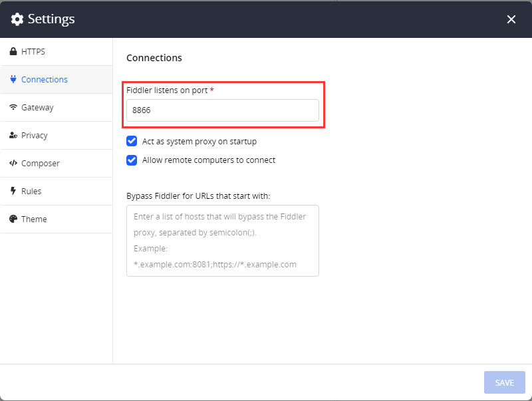This screenshot has height=401, width=532.
Task: Click the Gateway wifi icon
Action: [13, 107]
